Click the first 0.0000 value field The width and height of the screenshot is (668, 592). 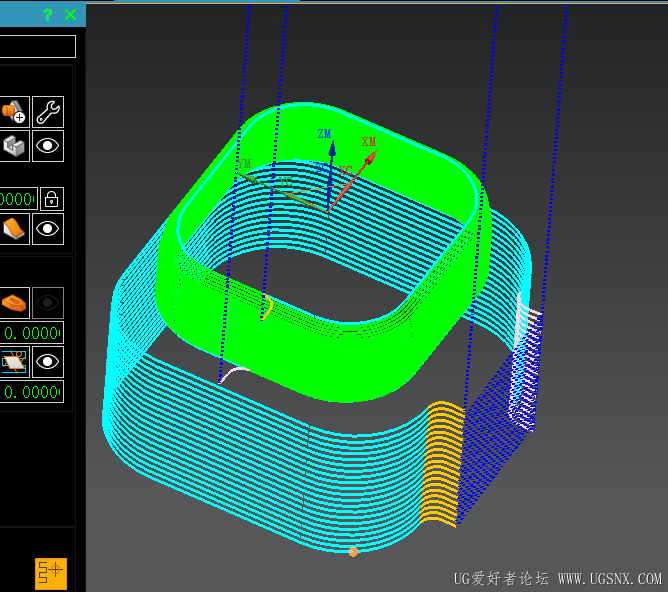(x=32, y=333)
